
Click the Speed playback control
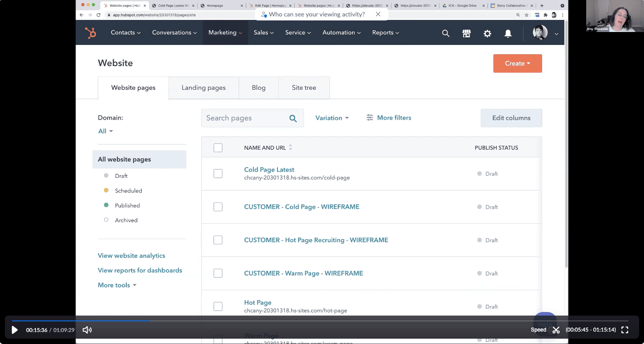point(539,330)
